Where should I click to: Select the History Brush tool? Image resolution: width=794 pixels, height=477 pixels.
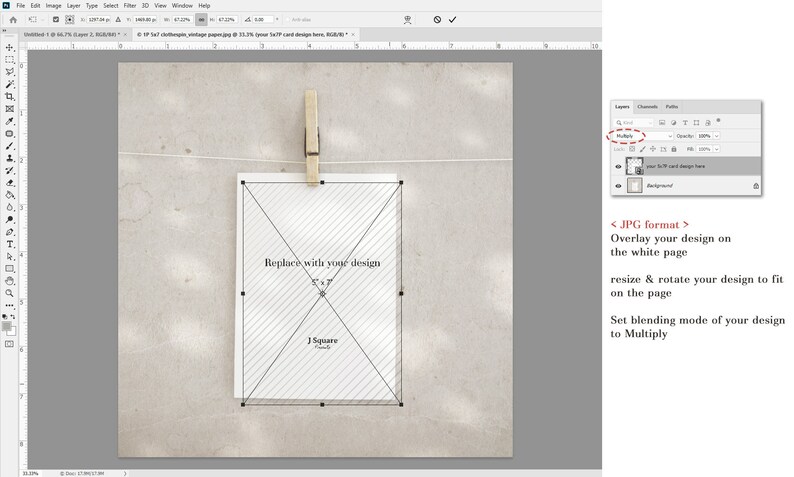coord(10,171)
